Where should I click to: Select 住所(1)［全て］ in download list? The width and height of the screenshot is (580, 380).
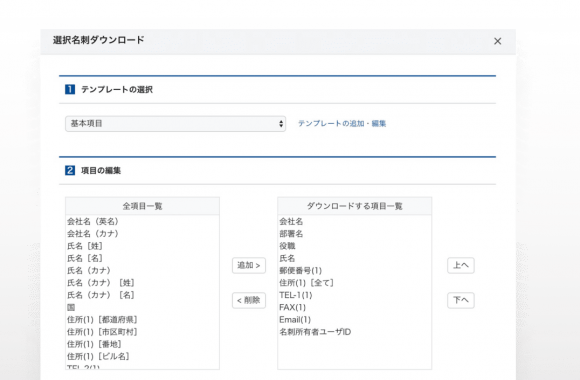tap(354, 283)
